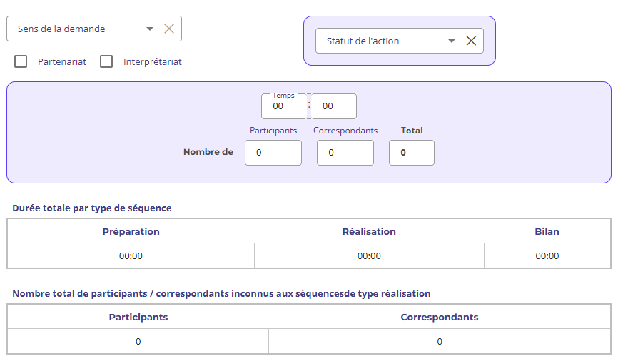Image resolution: width=618 pixels, height=364 pixels.
Task: Click the Correspondants number input in Nombre de
Action: coord(345,153)
